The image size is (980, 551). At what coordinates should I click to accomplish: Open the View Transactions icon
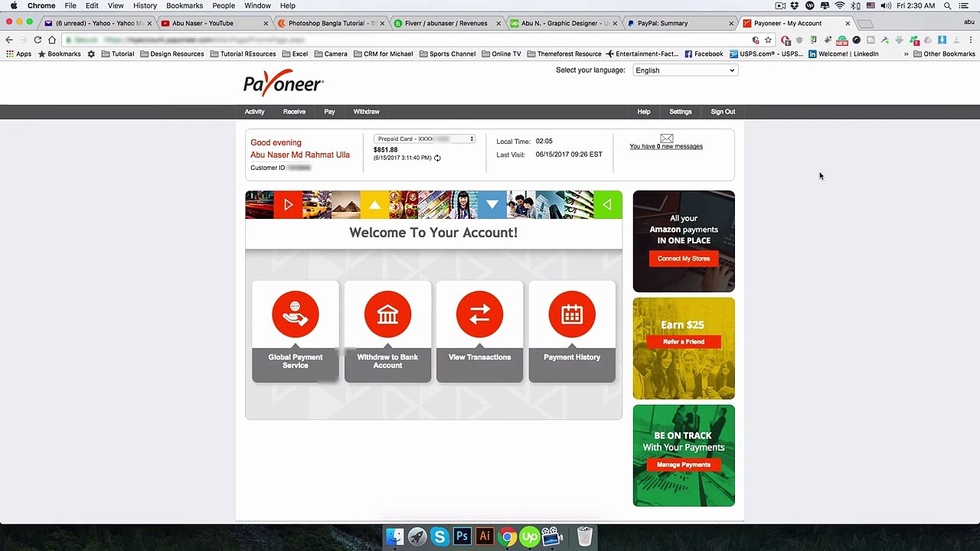click(479, 315)
